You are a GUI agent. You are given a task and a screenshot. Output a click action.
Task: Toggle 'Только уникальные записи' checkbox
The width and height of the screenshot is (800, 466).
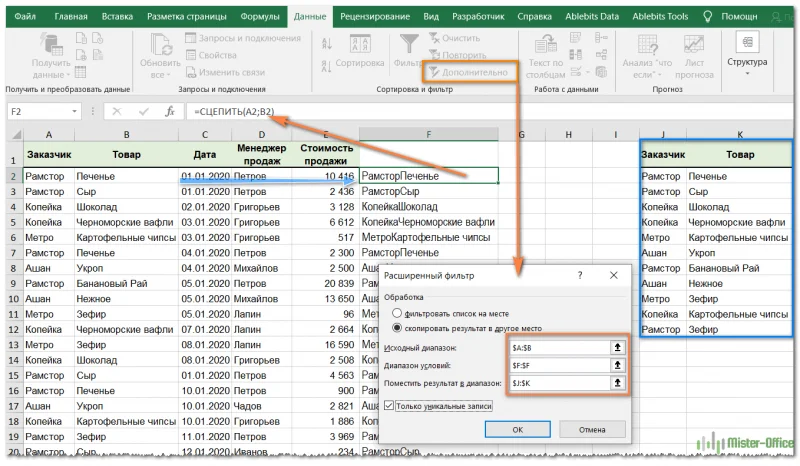(390, 405)
